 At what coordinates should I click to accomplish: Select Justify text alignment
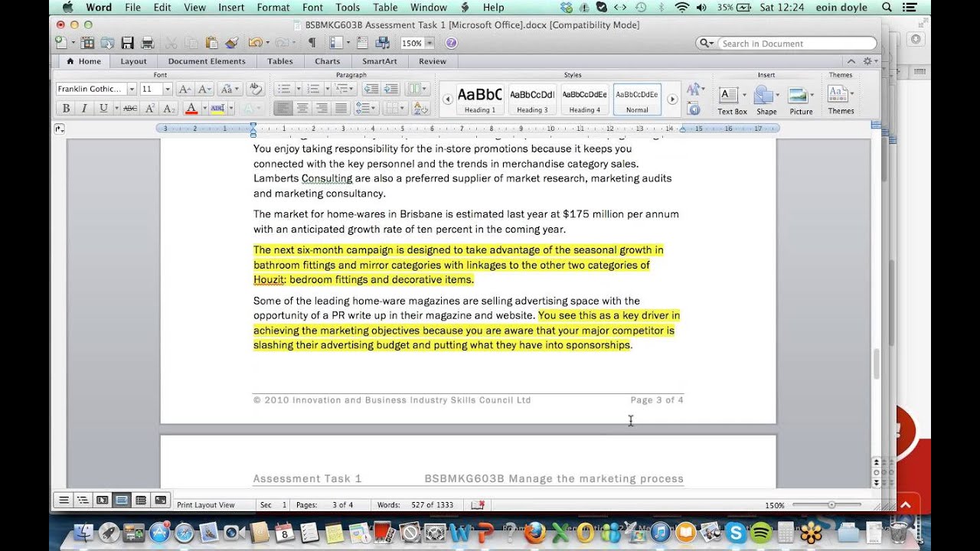click(341, 109)
